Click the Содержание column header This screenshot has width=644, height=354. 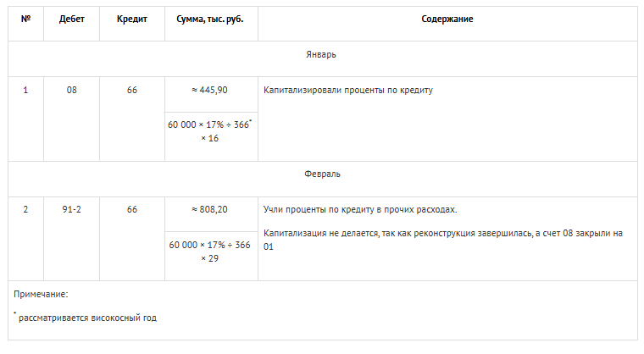point(447,19)
